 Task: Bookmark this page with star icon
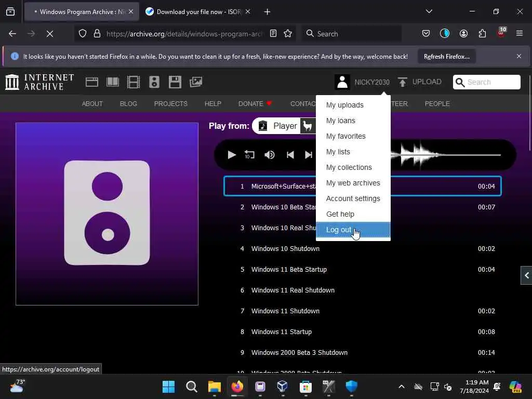click(x=288, y=34)
